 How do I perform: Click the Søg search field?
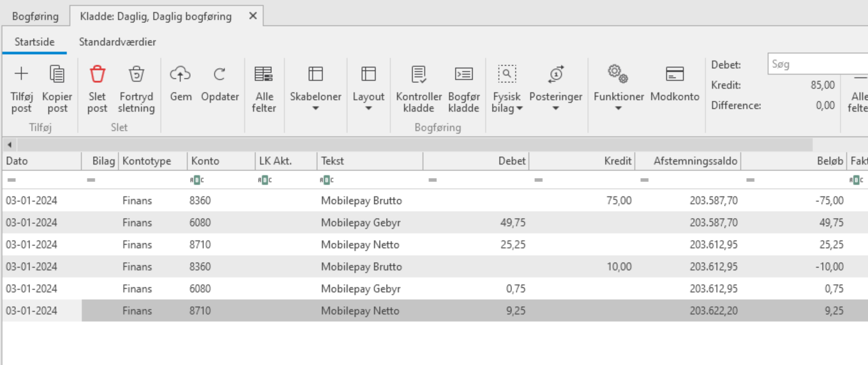click(x=817, y=64)
